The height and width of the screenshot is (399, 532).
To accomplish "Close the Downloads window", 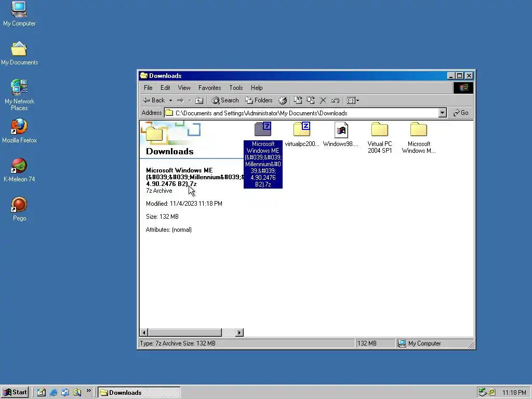I will pos(469,76).
